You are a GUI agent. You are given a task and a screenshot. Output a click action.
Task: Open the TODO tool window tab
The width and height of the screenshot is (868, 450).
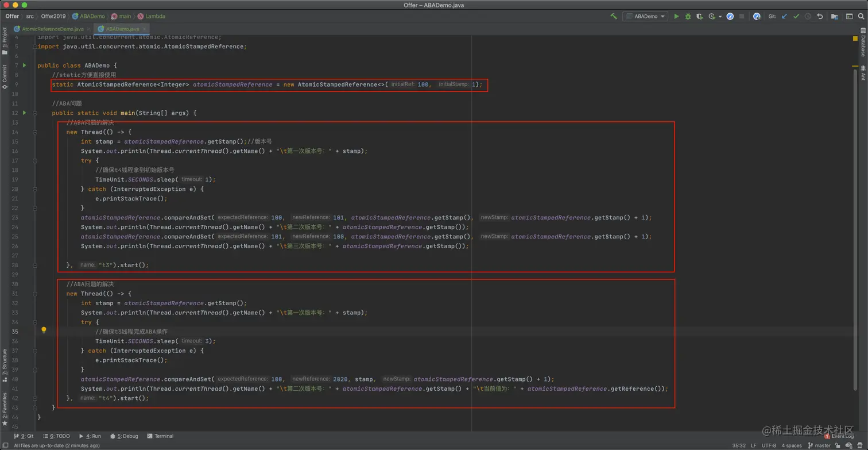tap(56, 436)
